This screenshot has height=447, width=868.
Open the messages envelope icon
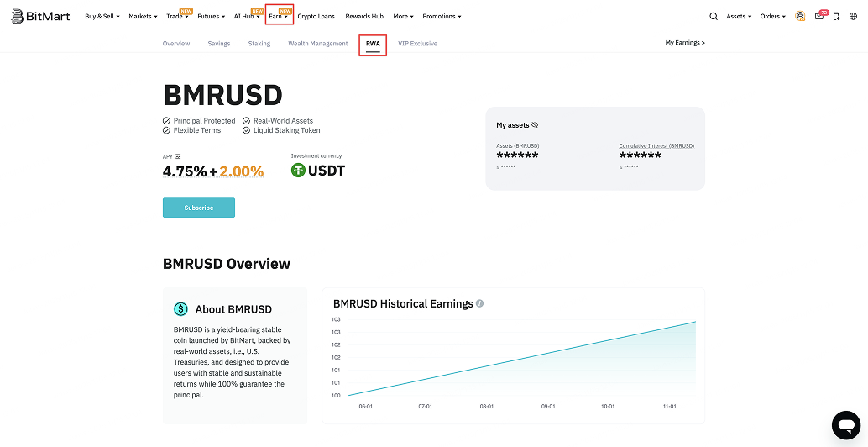(819, 17)
